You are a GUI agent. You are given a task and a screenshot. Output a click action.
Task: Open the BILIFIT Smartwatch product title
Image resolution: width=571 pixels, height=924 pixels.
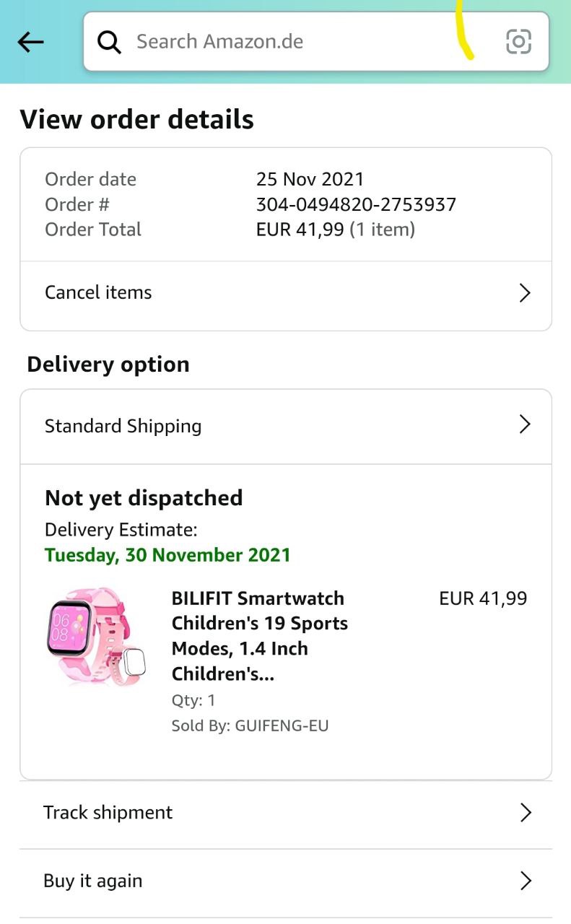tap(260, 636)
